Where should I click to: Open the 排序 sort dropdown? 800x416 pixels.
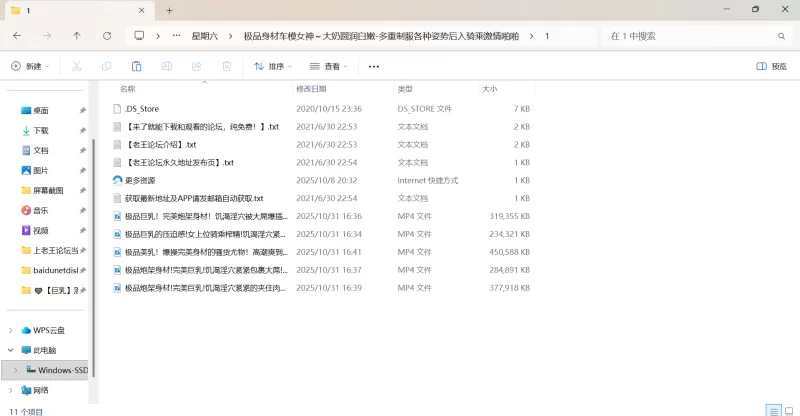click(x=273, y=67)
